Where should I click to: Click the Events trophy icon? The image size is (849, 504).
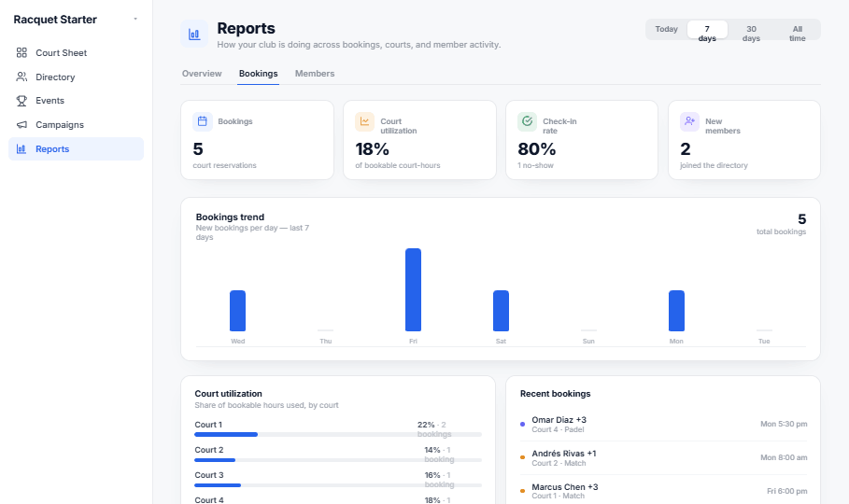(x=21, y=101)
